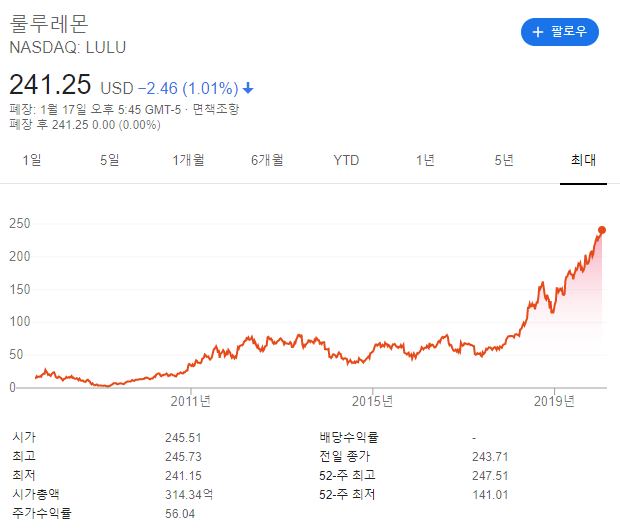Screen dimensions: 620x532
Task: Click the 배당수익률 label
Action: pos(349,437)
